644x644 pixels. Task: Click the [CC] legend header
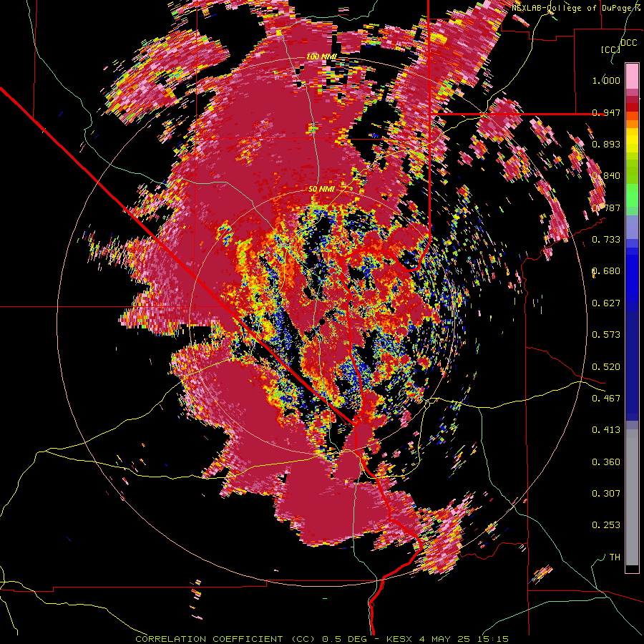(x=611, y=49)
